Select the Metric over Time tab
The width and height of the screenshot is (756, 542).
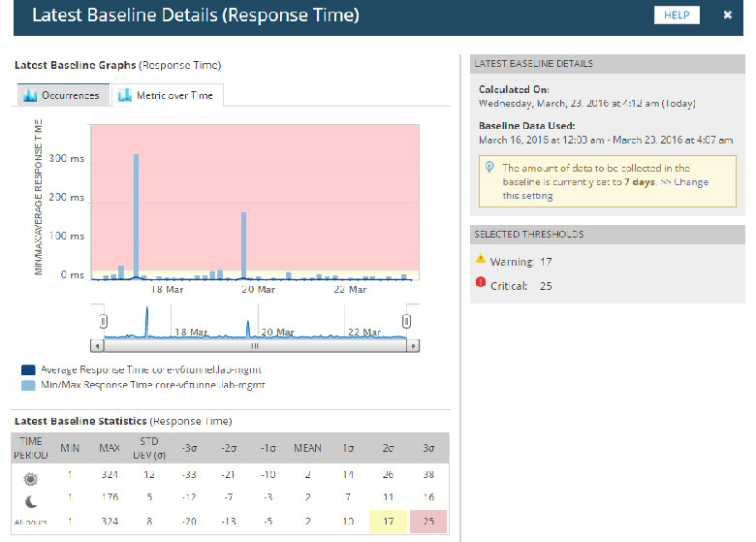168,96
